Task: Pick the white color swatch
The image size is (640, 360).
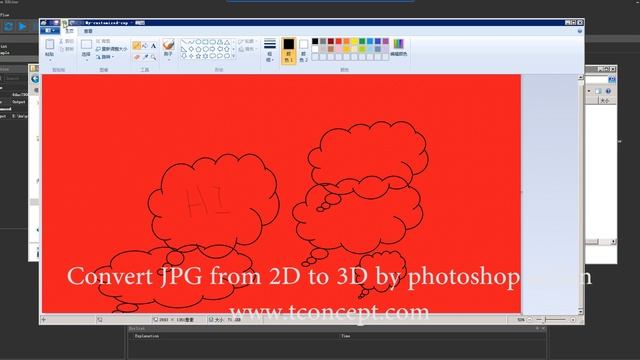Action: [x=315, y=49]
